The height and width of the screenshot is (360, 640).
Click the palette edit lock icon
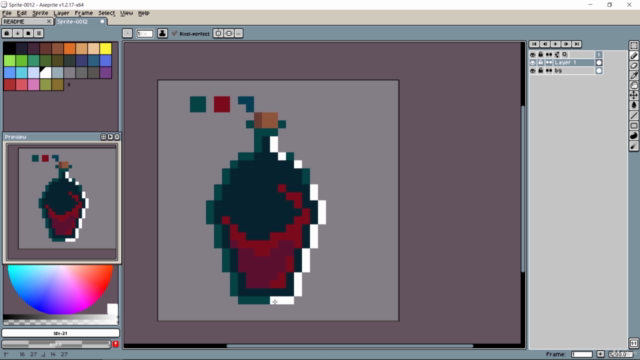[7, 33]
